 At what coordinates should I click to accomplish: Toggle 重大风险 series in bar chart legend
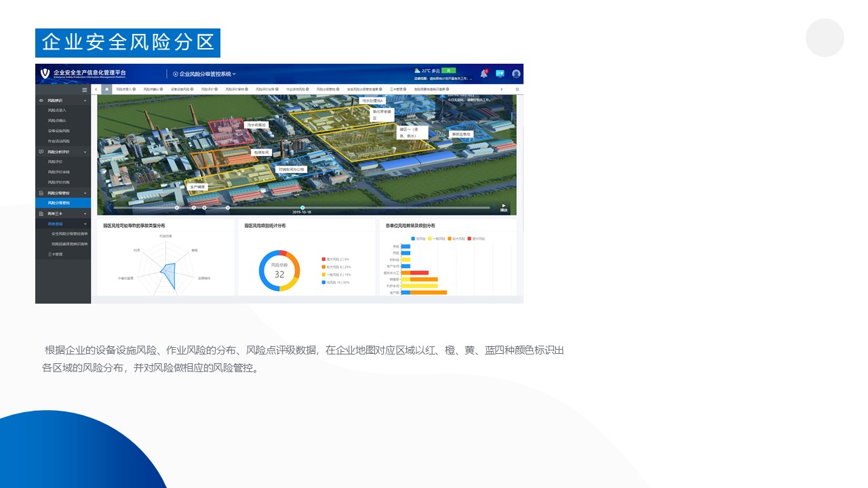(x=476, y=239)
